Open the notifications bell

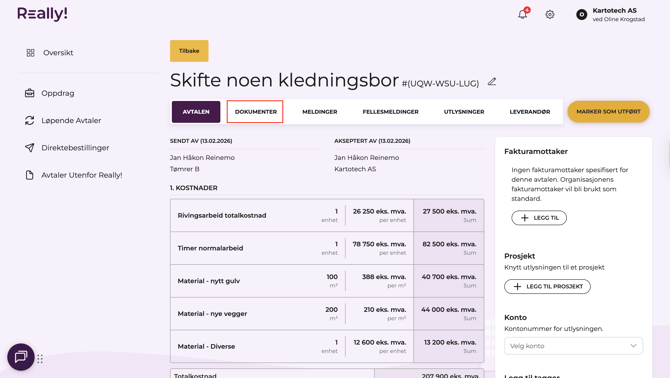pyautogui.click(x=523, y=14)
